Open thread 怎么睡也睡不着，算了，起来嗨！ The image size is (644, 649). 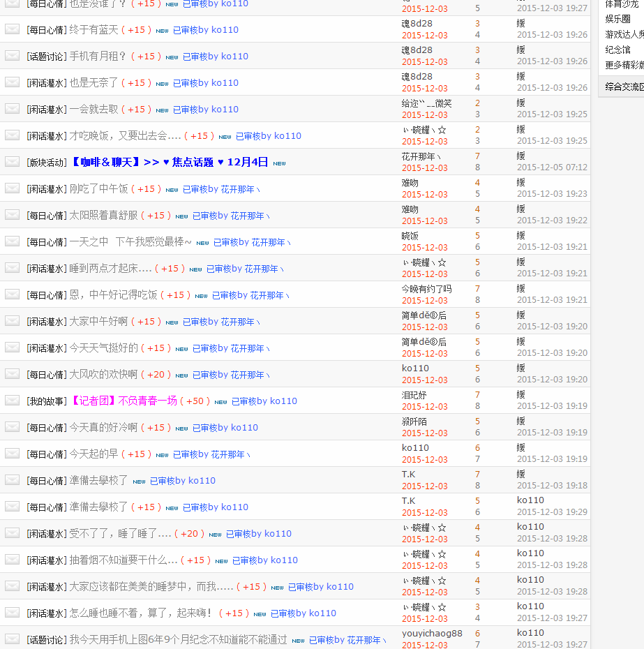(x=141, y=613)
